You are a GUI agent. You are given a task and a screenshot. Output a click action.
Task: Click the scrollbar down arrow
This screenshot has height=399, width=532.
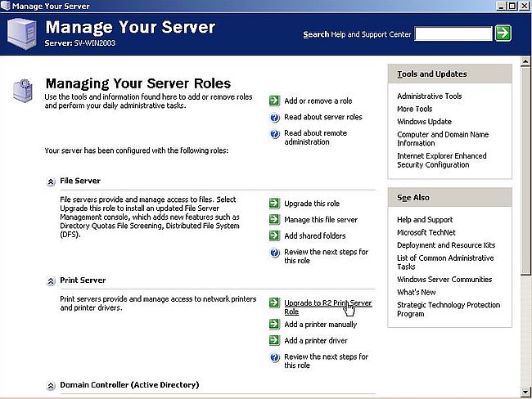click(x=525, y=392)
